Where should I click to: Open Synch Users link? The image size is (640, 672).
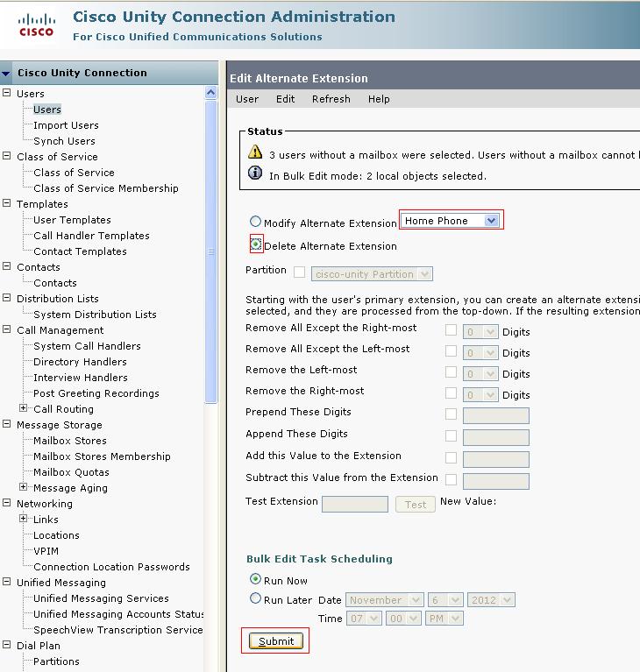click(64, 141)
